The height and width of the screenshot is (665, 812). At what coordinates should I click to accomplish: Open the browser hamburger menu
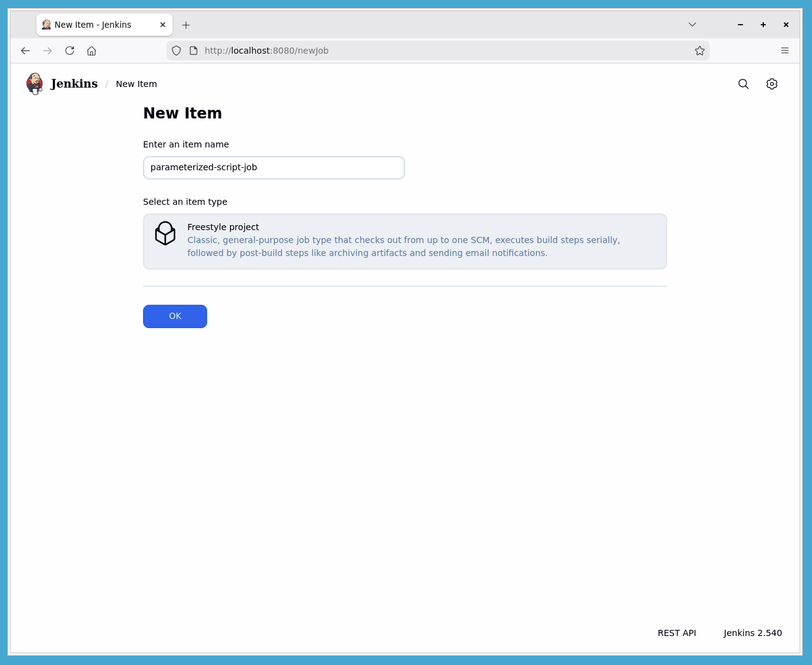(x=784, y=51)
